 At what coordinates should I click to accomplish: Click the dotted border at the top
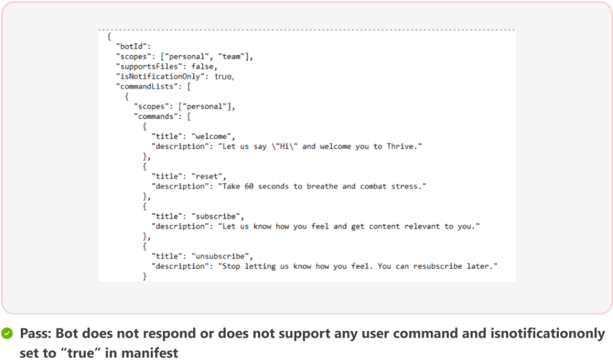point(306,28)
